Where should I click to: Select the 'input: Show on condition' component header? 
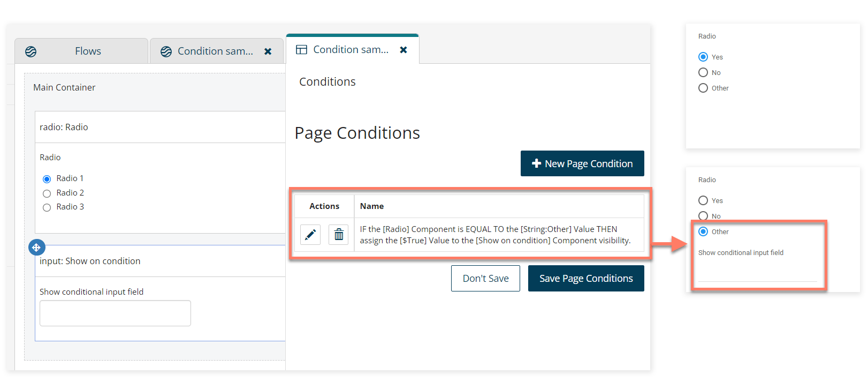160,261
